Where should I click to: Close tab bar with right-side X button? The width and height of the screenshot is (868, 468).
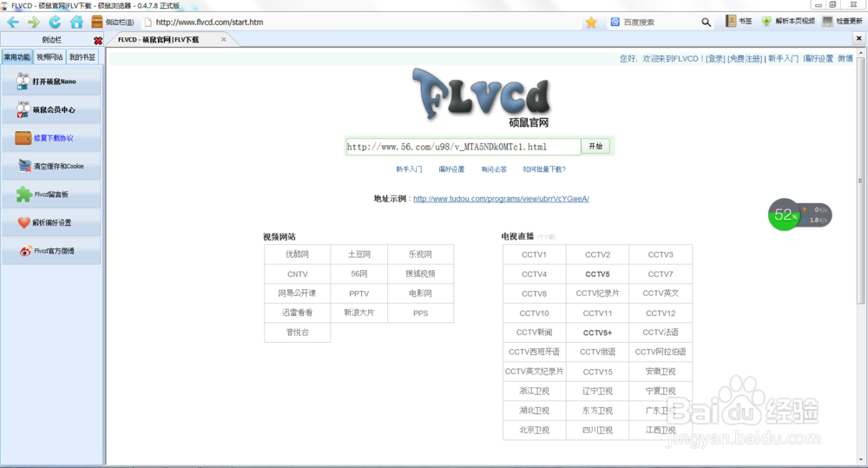(858, 38)
